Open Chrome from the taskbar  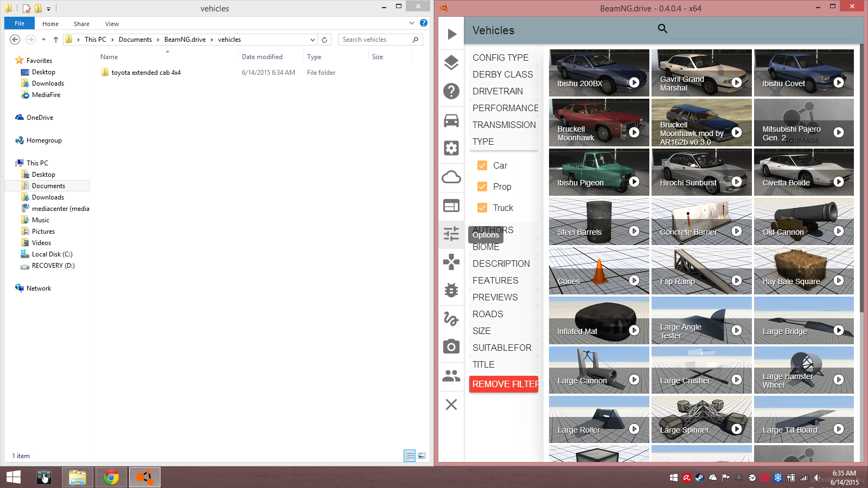(x=111, y=477)
